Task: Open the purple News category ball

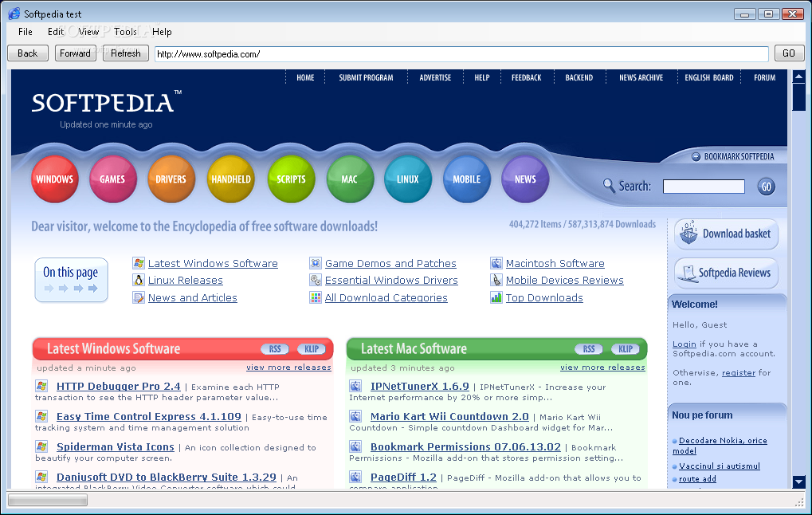Action: coord(525,179)
